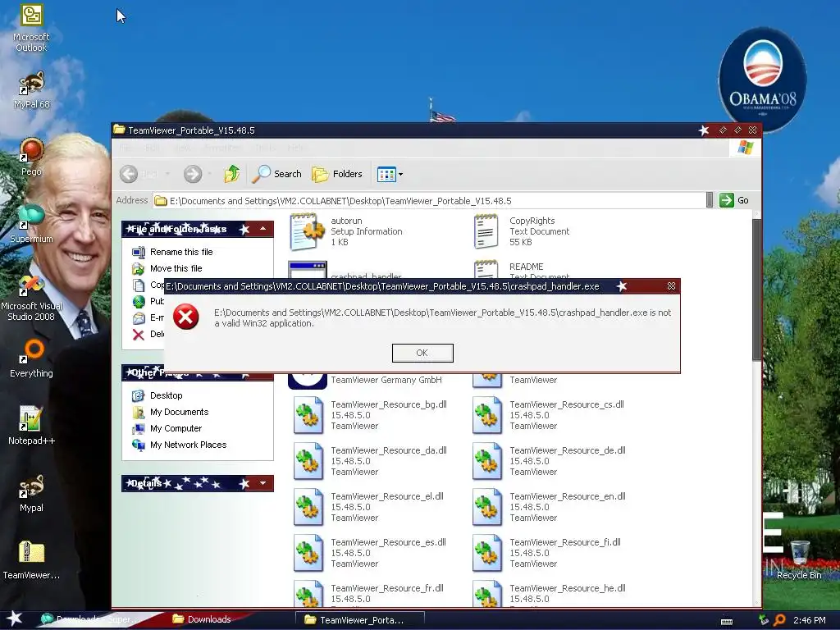
Task: Click Rename this file link
Action: tap(181, 252)
